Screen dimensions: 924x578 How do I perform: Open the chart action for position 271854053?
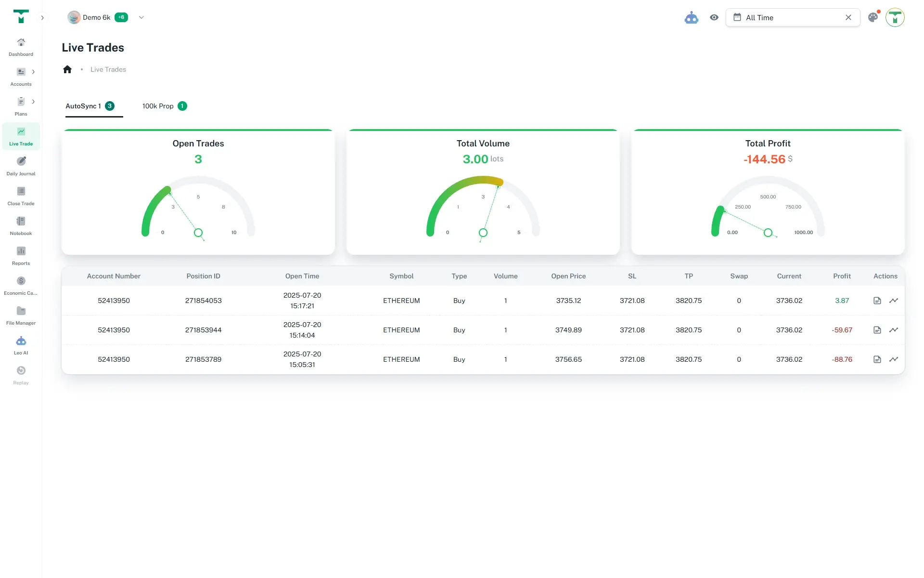pyautogui.click(x=894, y=300)
